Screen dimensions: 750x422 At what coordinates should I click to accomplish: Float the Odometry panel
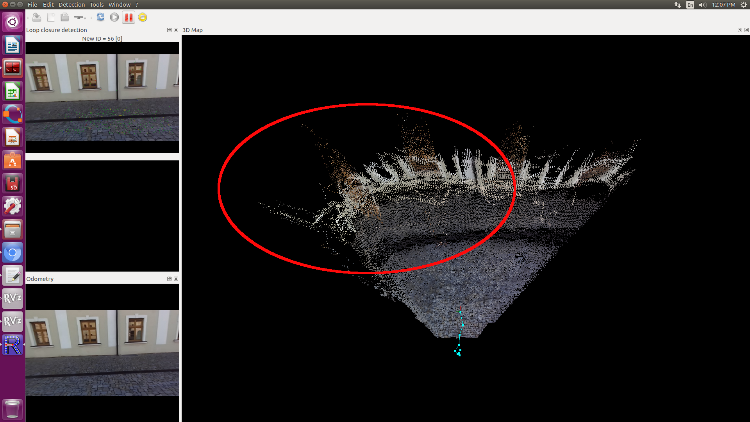tap(168, 279)
